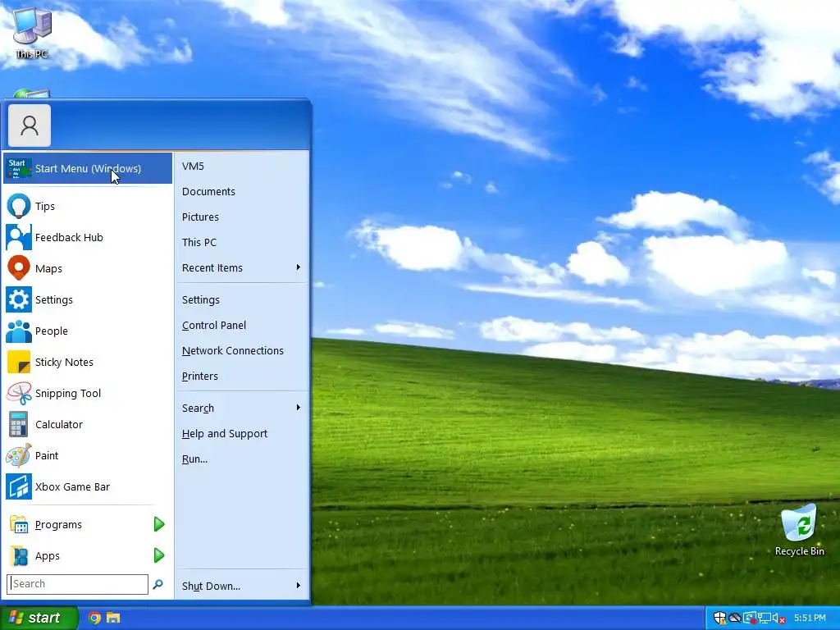Open Windows Security shield tray icon

tap(720, 619)
